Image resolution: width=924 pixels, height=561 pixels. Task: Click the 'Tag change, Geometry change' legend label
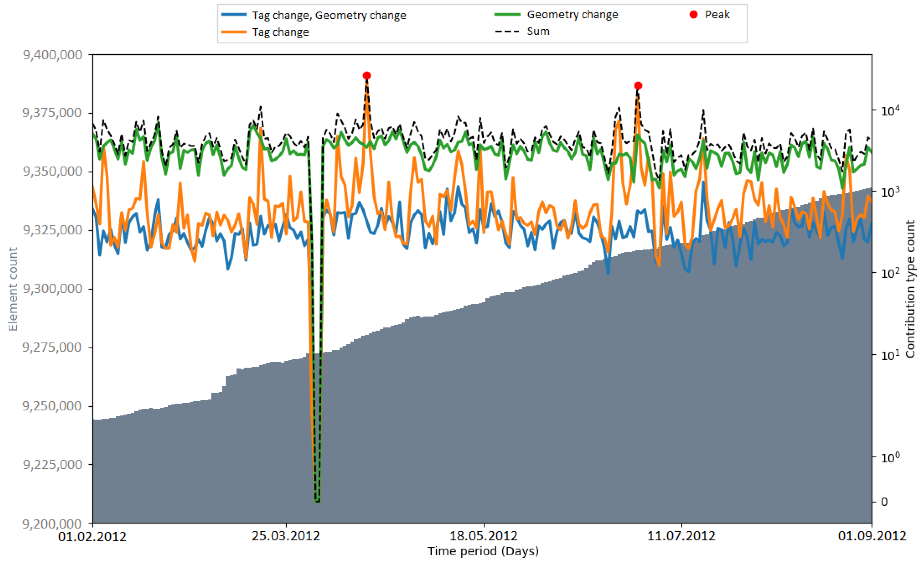click(x=329, y=15)
